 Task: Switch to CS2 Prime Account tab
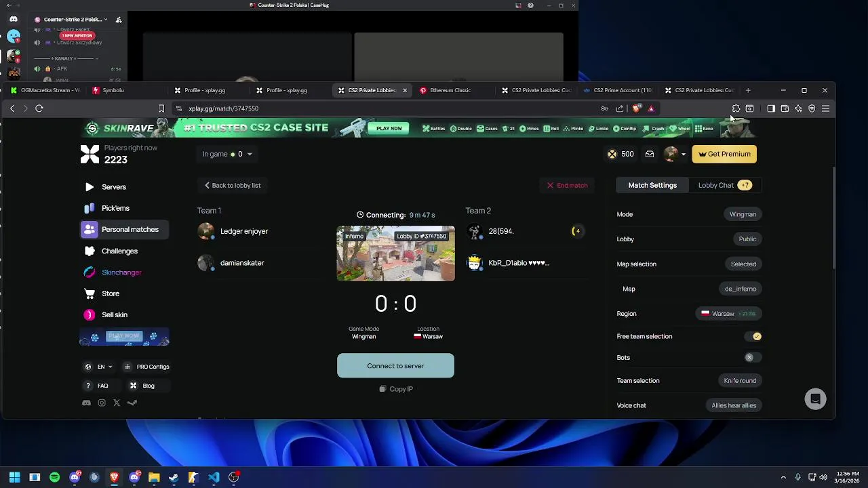pyautogui.click(x=618, y=90)
